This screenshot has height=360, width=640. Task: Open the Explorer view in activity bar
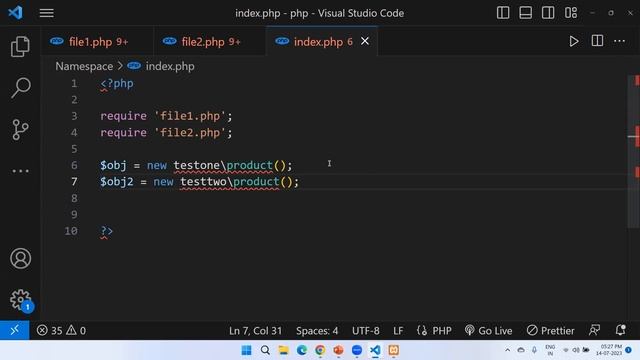tap(20, 46)
